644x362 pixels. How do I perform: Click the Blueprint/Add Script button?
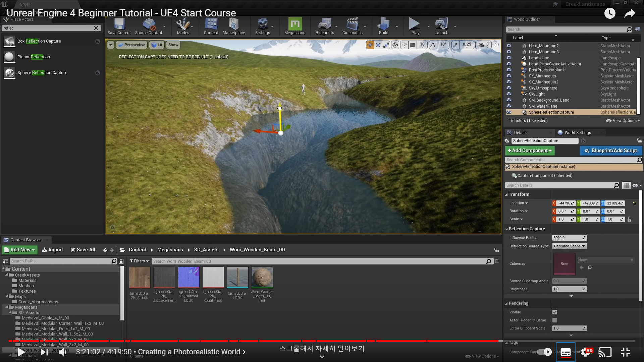coord(610,150)
